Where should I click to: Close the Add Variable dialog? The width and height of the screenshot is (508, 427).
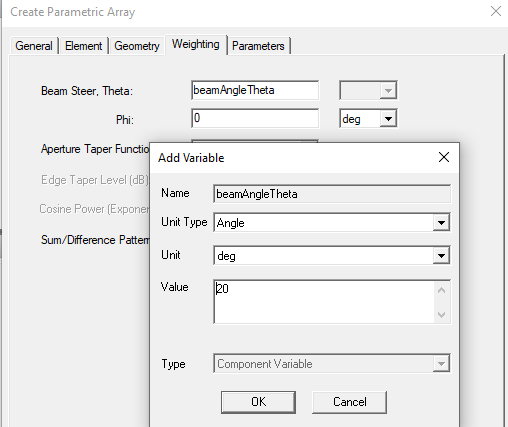pyautogui.click(x=444, y=157)
